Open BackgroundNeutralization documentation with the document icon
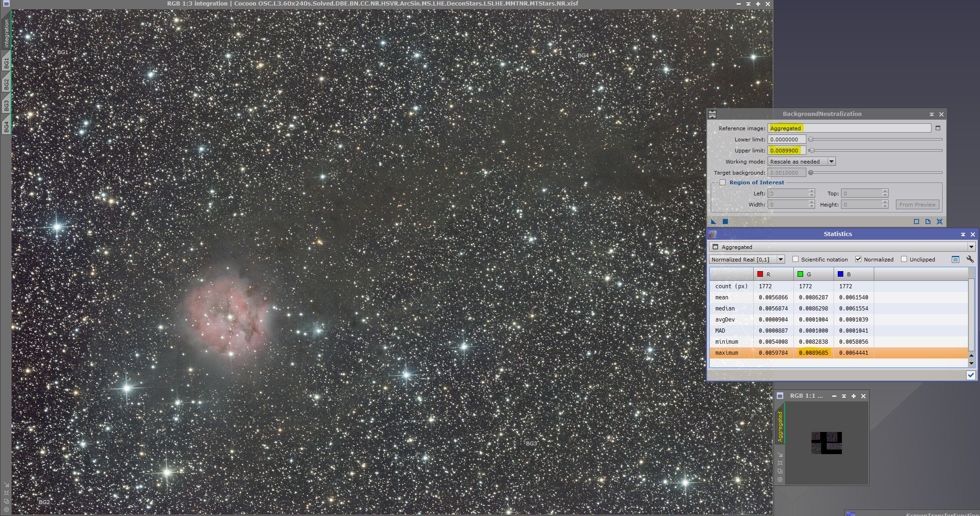 pos(928,221)
